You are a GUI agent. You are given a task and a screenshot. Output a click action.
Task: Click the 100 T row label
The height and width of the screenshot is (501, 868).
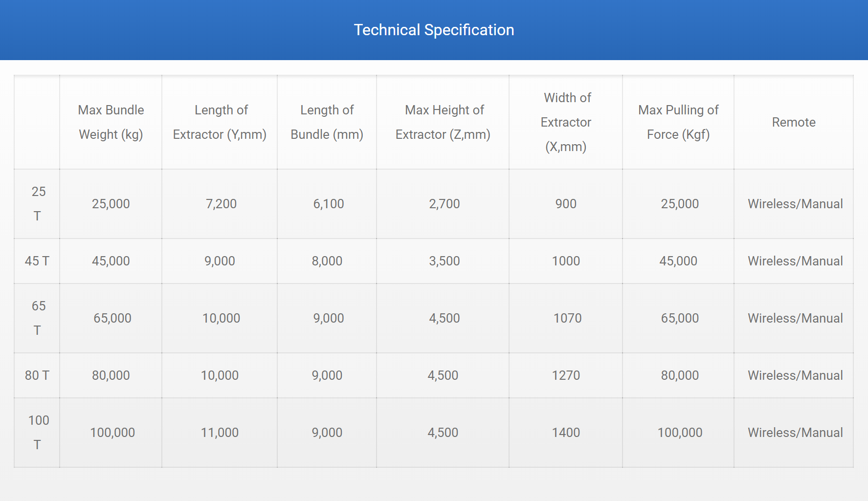pyautogui.click(x=37, y=433)
